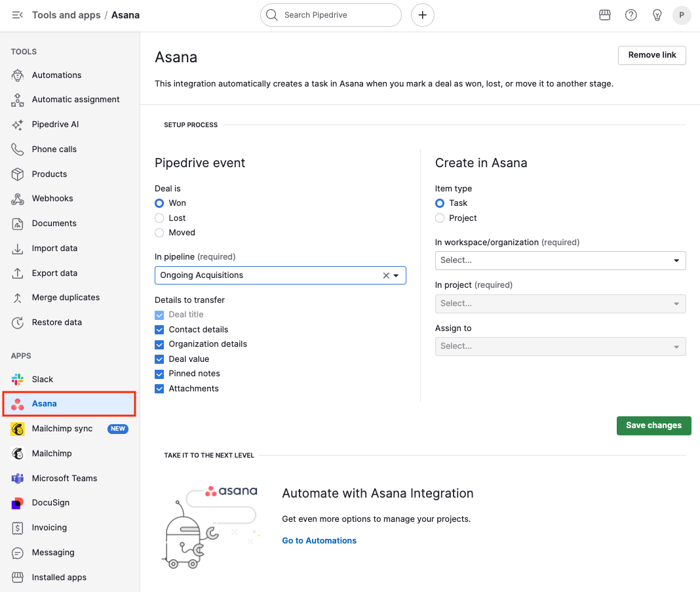Uncheck the Pinned notes checkbox
The width and height of the screenshot is (700, 592).
pos(159,374)
